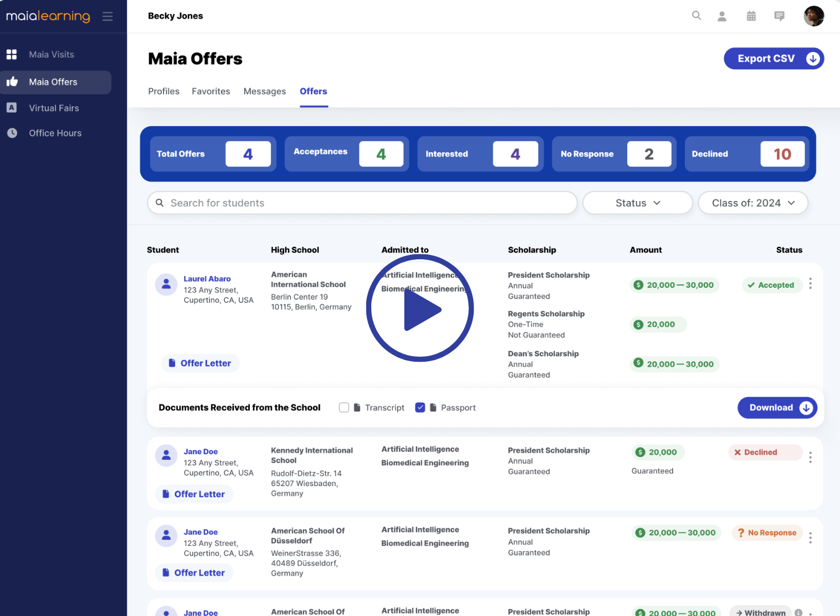Play the overlay video
840x616 pixels.
[x=420, y=309]
